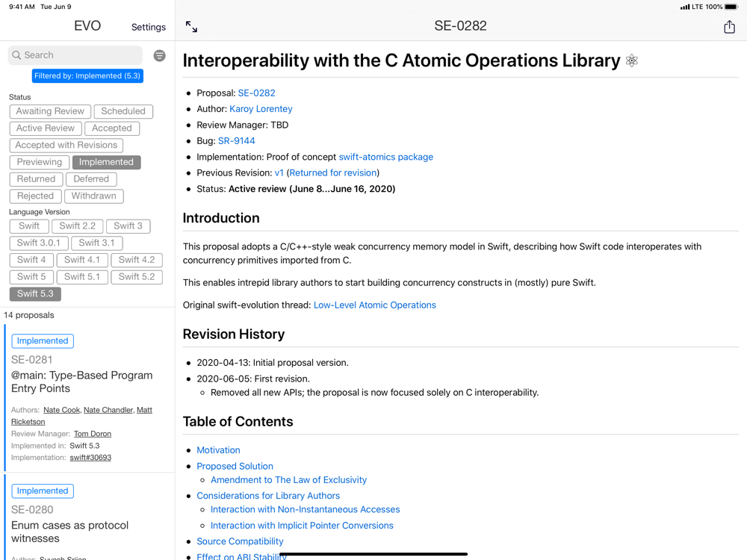Jump to Motivation in table of contents

(218, 450)
